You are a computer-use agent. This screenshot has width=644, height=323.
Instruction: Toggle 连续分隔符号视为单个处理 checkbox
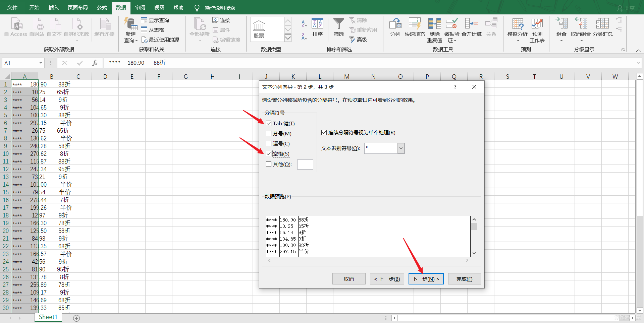(x=324, y=133)
